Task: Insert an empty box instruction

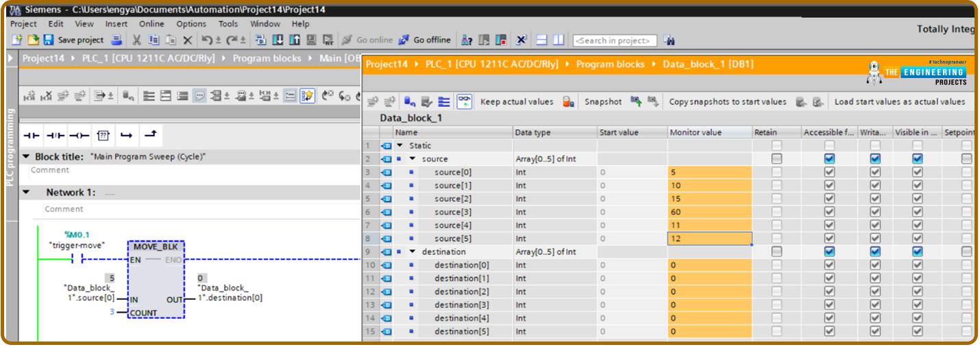Action: pos(103,135)
